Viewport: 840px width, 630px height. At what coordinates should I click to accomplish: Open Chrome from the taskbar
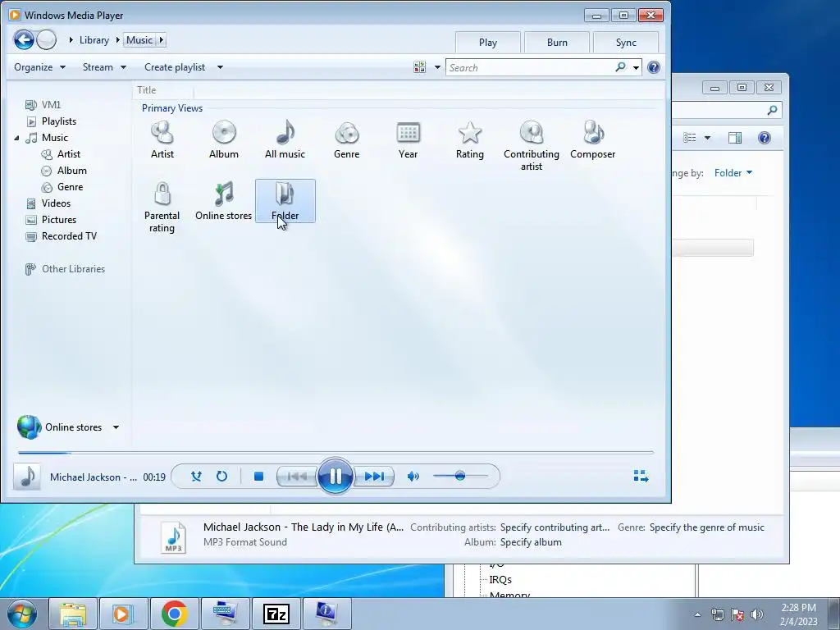(x=174, y=614)
